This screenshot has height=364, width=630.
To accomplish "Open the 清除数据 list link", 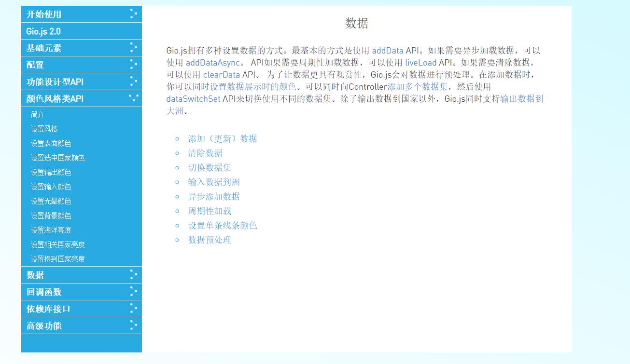I will pyautogui.click(x=205, y=153).
